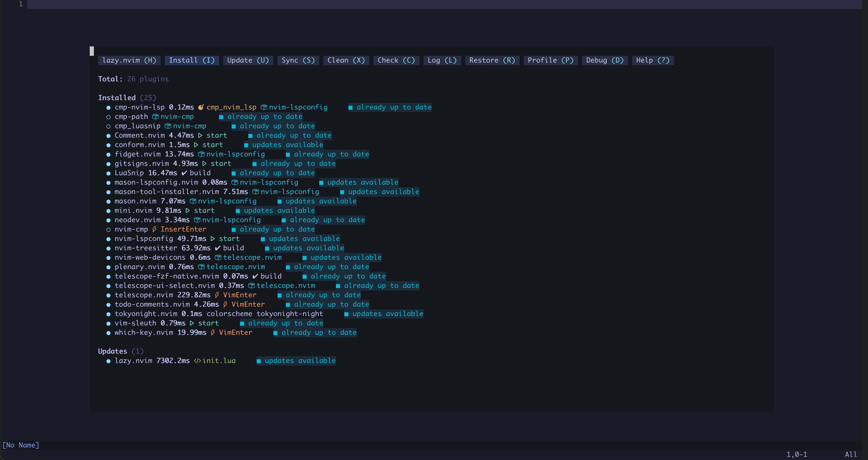Choose Sync (S) in the menu bar

click(298, 60)
